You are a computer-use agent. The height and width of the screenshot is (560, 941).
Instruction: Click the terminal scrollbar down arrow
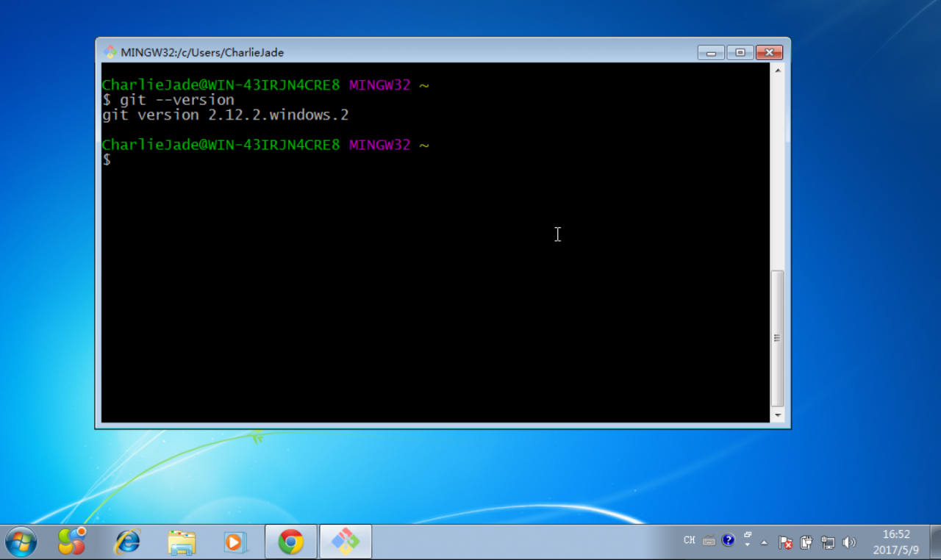click(778, 415)
